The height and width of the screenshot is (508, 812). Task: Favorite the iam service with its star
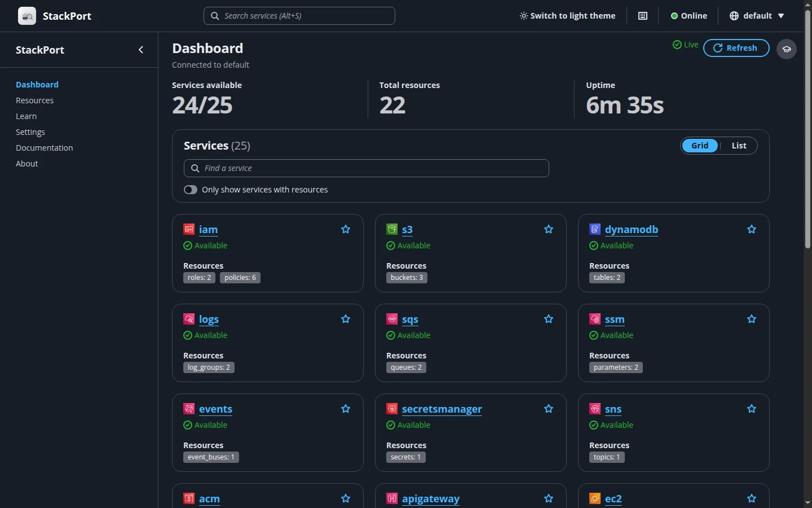[x=346, y=229]
